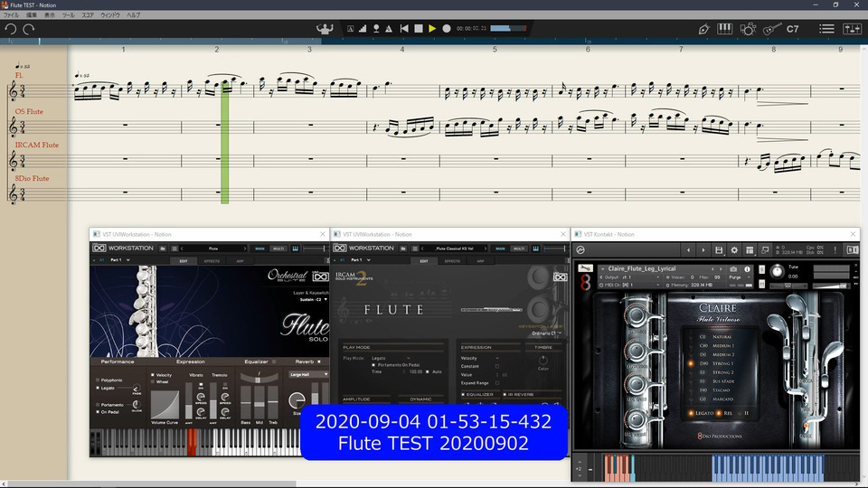The image size is (868, 488).
Task: Open the Large Hall reverb dropdown
Action: (308, 374)
